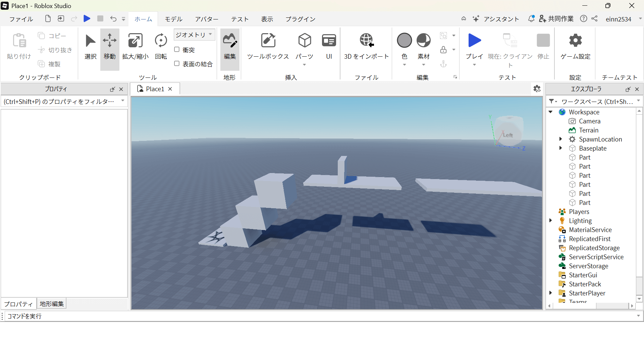Select Camera in the Explorer
Screen dimensions: 644x338
click(589, 121)
